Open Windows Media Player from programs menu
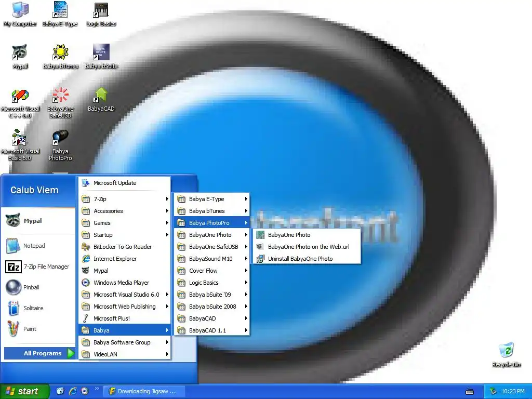532x399 pixels. 125,283
